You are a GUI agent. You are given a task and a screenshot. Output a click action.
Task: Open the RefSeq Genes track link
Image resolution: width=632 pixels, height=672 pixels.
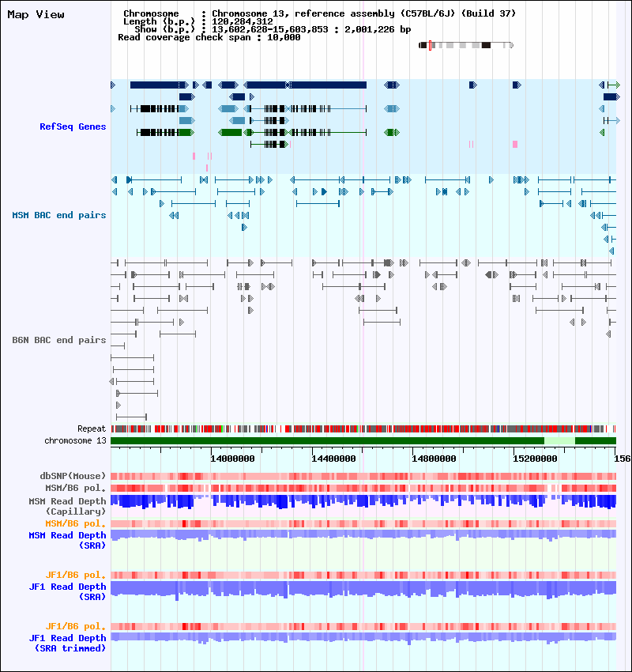[73, 126]
